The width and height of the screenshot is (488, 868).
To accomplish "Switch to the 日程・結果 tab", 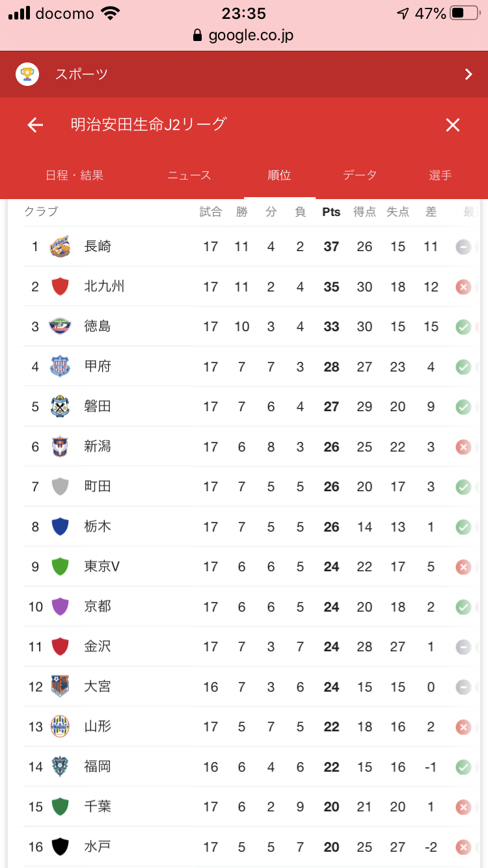I will (x=74, y=175).
